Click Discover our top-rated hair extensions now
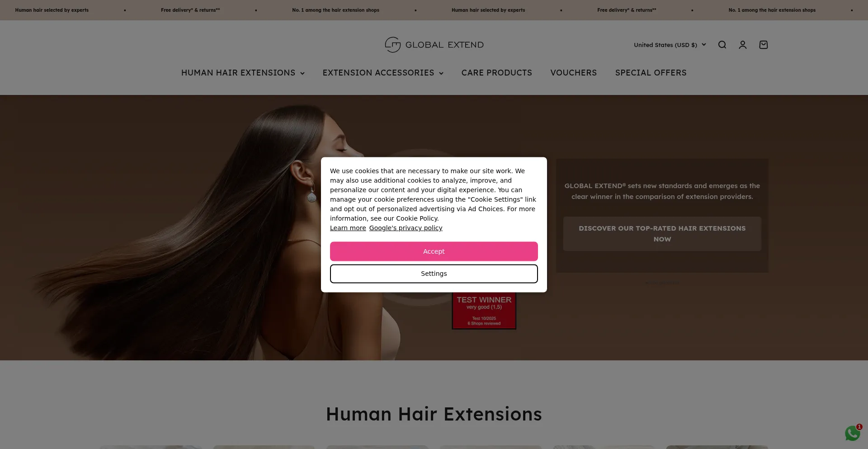868x449 pixels. [x=662, y=234]
